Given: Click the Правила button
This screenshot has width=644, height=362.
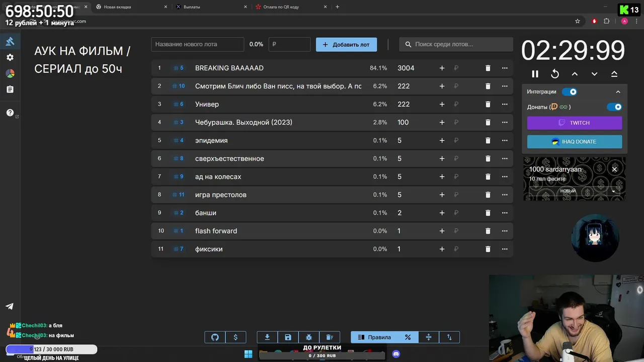Looking at the screenshot, I should click(374, 337).
